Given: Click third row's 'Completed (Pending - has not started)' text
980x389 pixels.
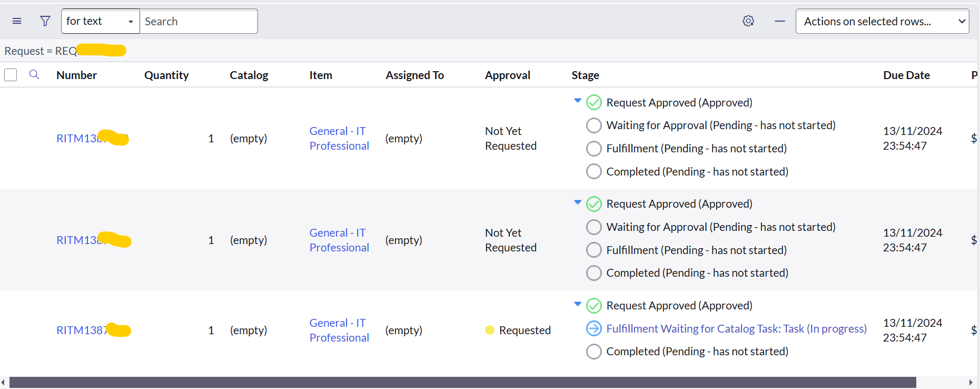Looking at the screenshot, I should (x=697, y=352).
